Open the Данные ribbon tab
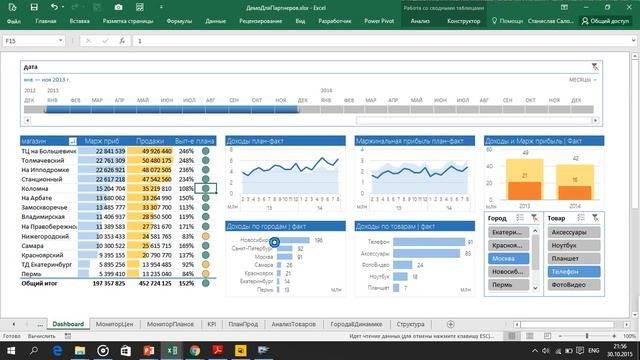 pyautogui.click(x=216, y=21)
